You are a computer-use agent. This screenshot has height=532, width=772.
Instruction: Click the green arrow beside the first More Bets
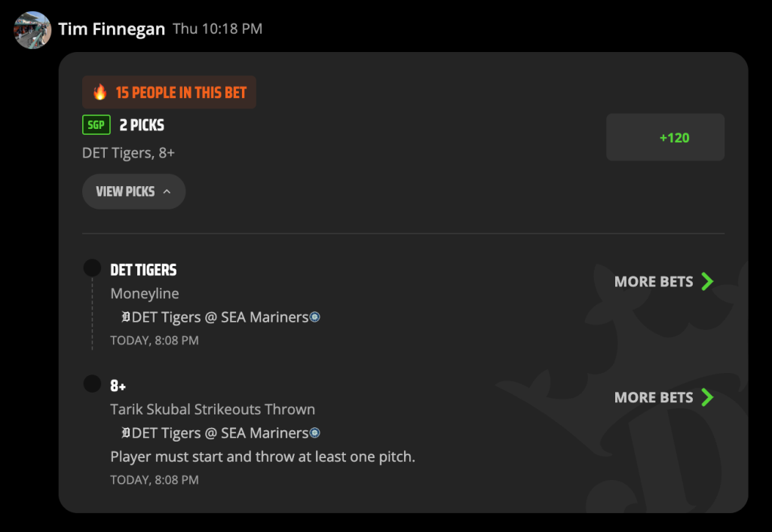click(x=707, y=282)
